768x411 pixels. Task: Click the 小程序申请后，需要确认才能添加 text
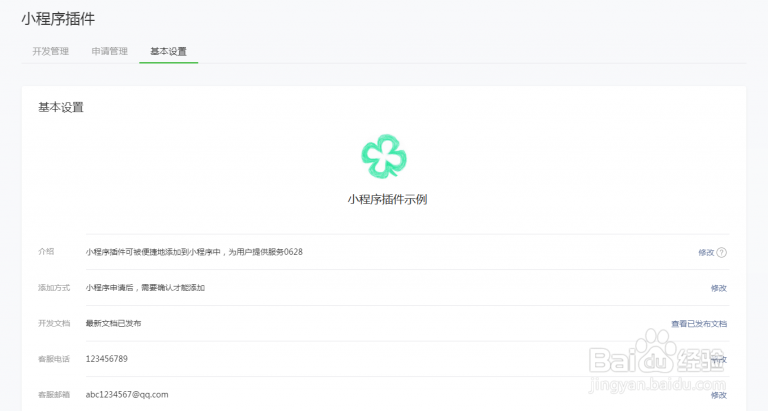pos(145,288)
